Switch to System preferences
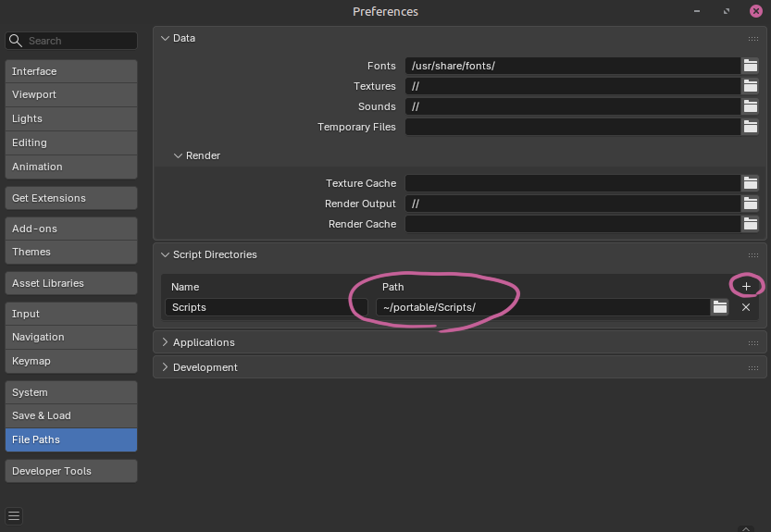 point(71,392)
